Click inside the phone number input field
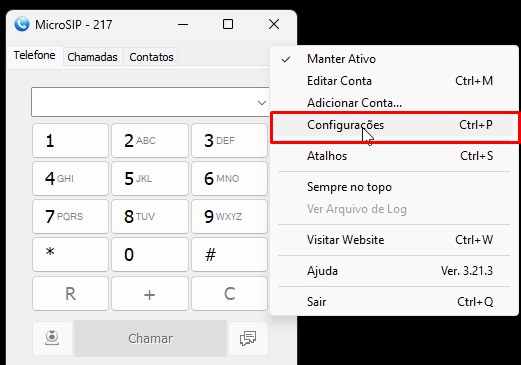521x365 pixels. click(x=143, y=102)
